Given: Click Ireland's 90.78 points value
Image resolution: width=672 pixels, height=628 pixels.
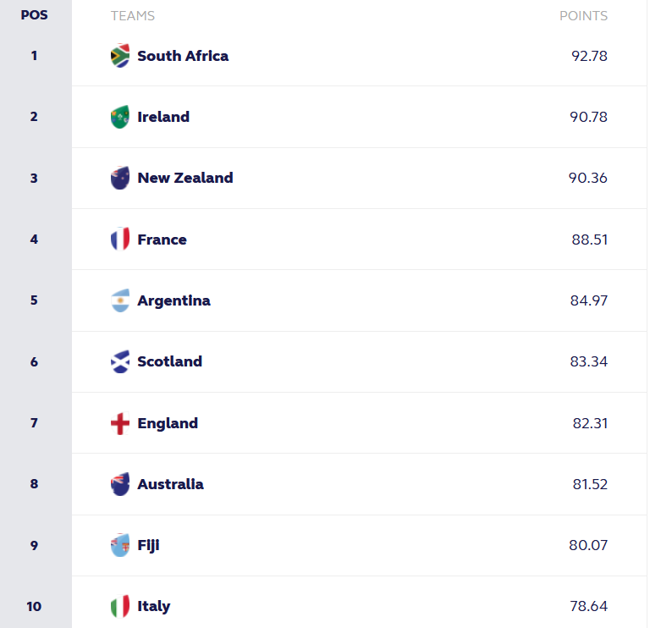Looking at the screenshot, I should (588, 117).
